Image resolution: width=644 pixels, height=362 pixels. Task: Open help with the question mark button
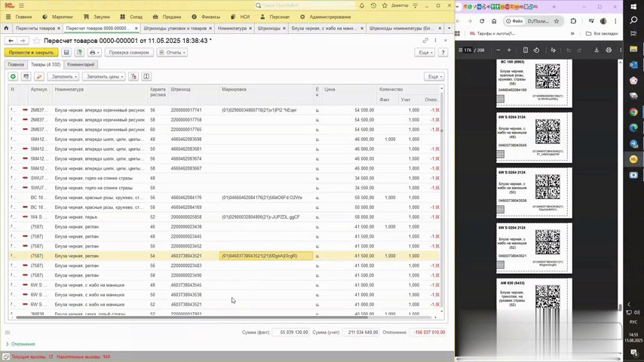tap(443, 53)
